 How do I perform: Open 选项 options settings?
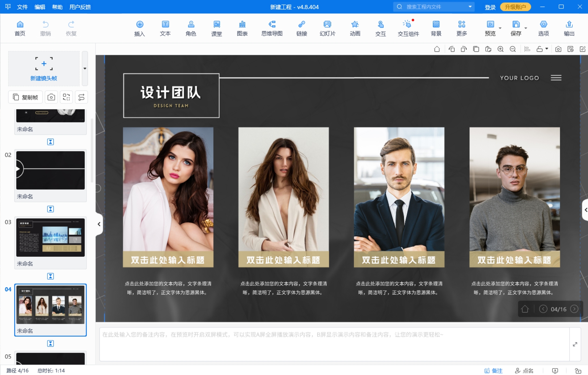[543, 28]
